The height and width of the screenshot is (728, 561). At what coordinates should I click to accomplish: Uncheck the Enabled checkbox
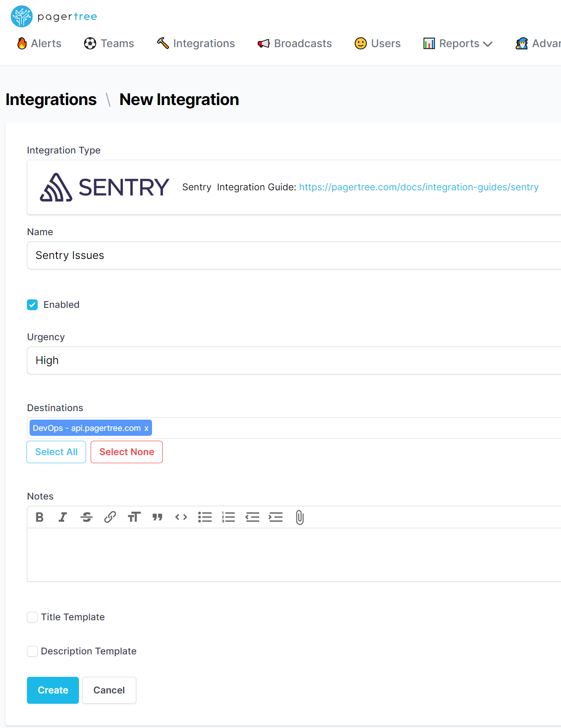point(32,305)
